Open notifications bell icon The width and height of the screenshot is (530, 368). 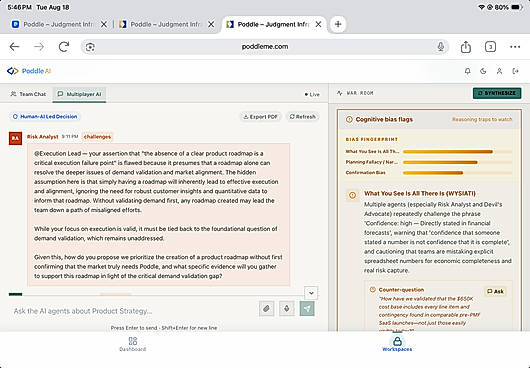(x=467, y=71)
